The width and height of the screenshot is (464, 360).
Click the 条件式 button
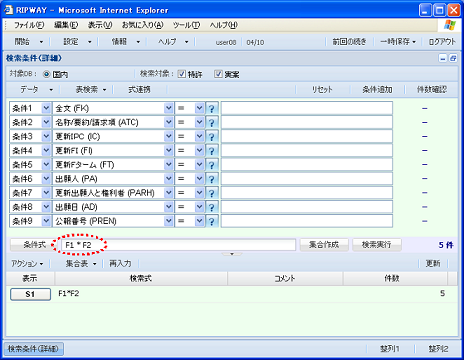click(x=34, y=245)
